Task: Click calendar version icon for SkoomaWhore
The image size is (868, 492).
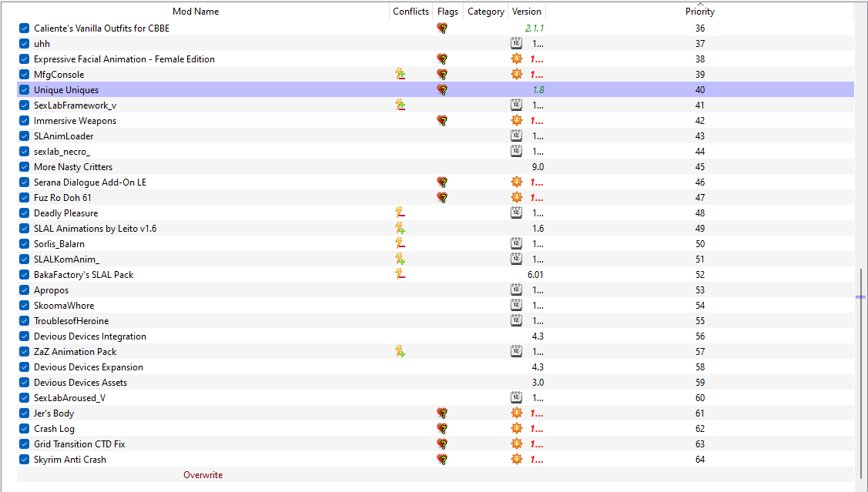Action: pos(516,306)
